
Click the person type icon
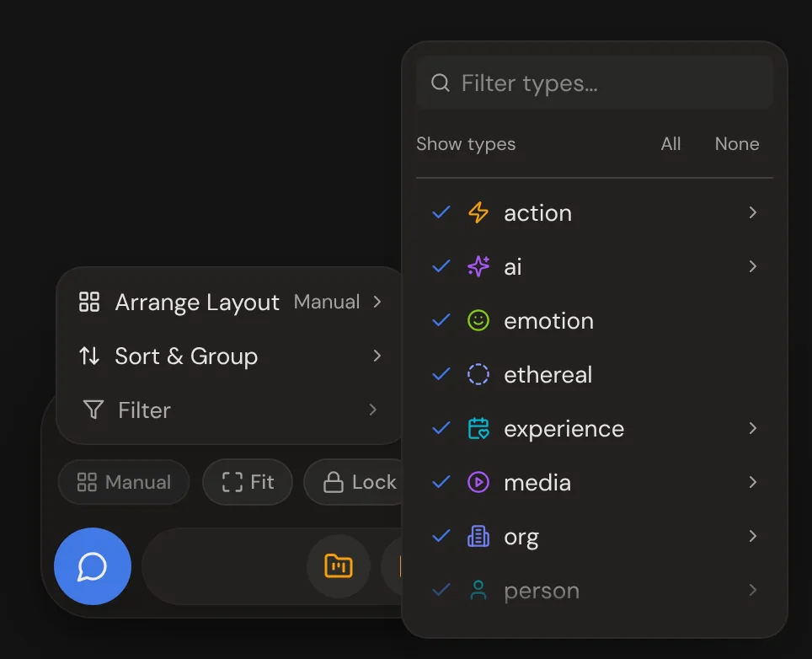[478, 590]
